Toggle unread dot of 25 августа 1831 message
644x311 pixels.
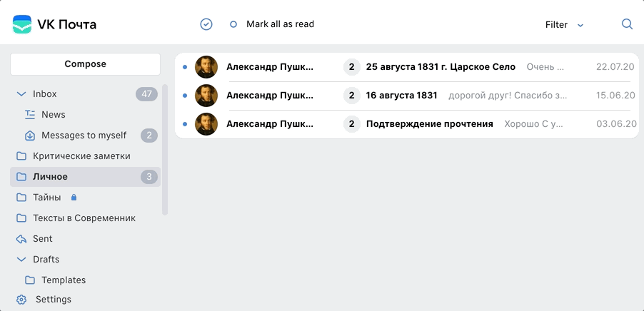(x=184, y=67)
